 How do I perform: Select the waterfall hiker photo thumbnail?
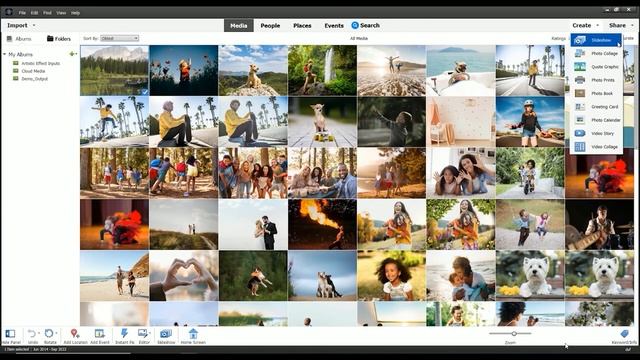click(x=322, y=70)
